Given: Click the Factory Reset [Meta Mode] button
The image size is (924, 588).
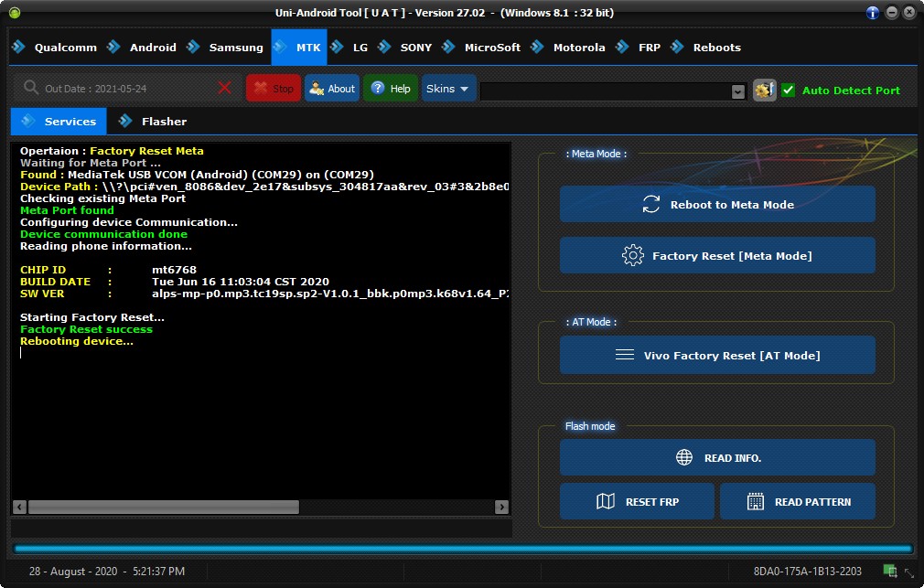Looking at the screenshot, I should click(717, 255).
